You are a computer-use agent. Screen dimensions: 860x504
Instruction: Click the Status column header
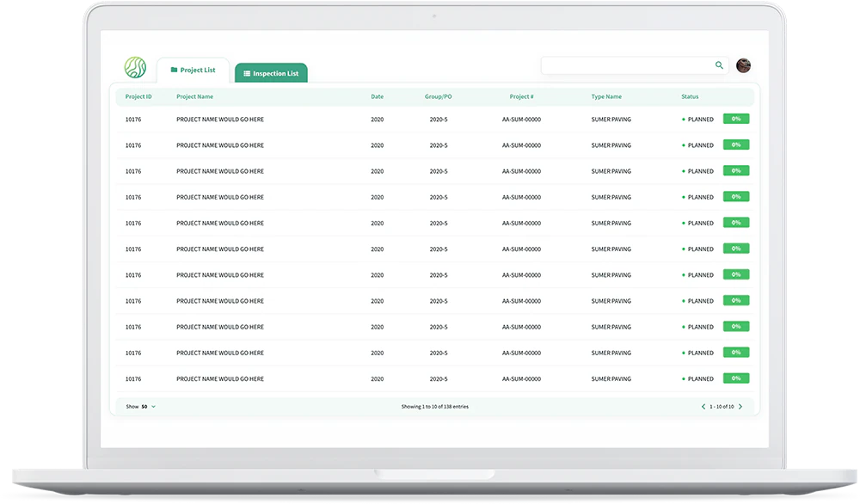[x=690, y=96]
